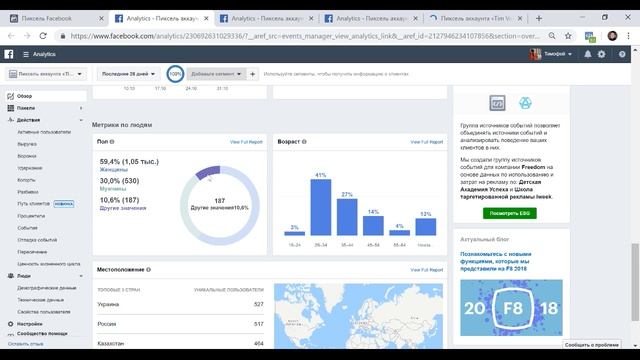Open Настройки in the sidebar

29,324
